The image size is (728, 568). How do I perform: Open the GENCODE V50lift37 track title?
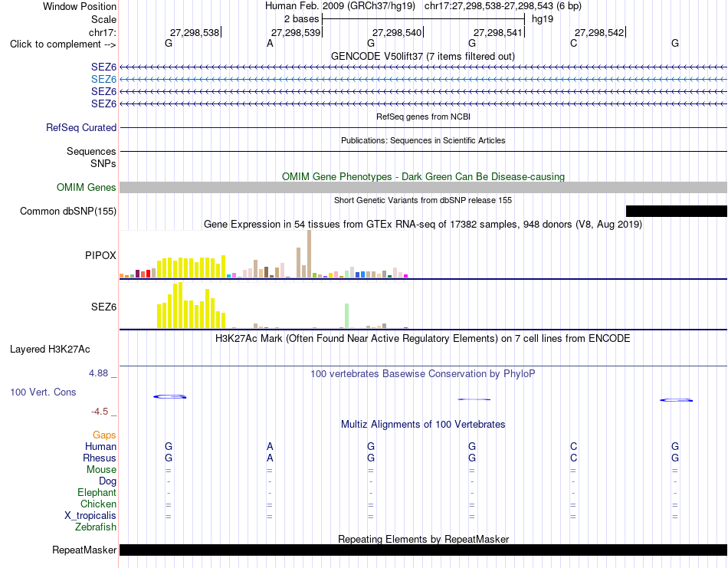(x=423, y=56)
